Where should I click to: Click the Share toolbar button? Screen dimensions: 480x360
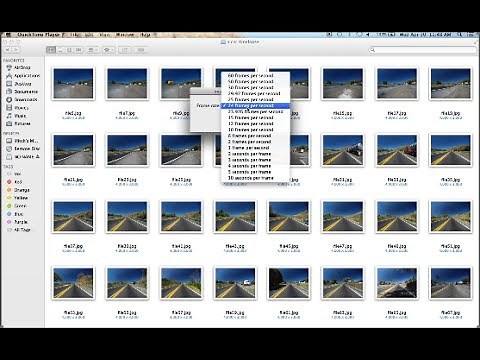point(125,50)
